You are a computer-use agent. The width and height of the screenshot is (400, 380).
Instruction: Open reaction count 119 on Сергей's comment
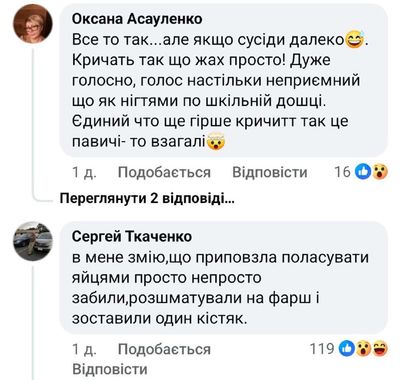point(322,349)
